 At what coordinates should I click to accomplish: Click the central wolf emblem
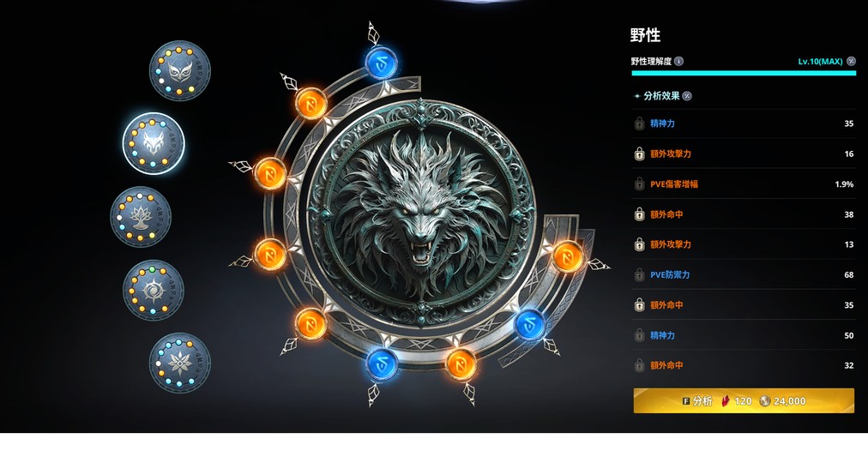(x=421, y=213)
